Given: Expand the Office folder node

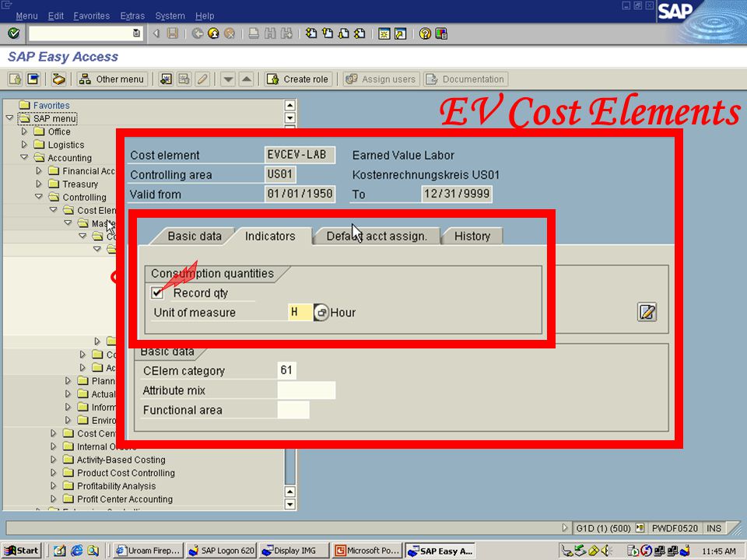Looking at the screenshot, I should point(24,131).
